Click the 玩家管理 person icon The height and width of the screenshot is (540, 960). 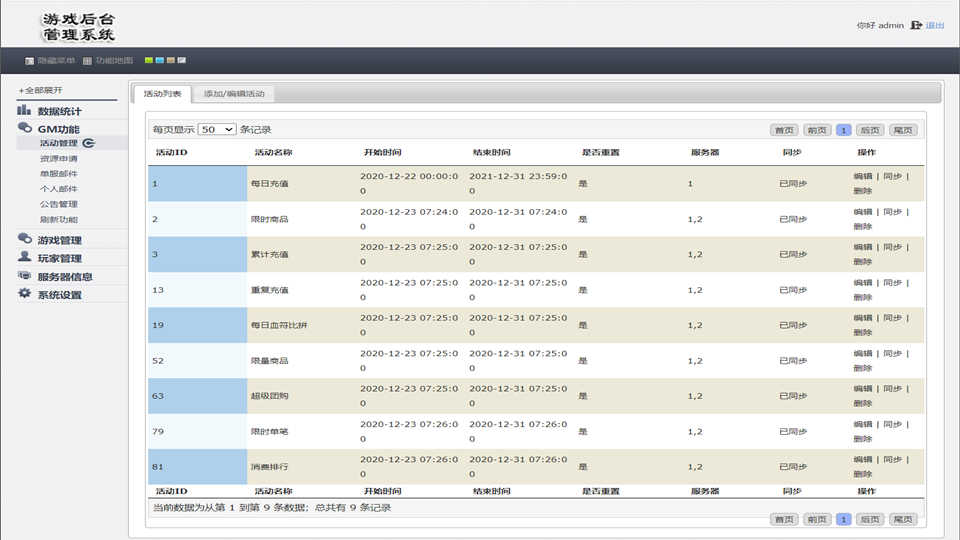(x=24, y=257)
